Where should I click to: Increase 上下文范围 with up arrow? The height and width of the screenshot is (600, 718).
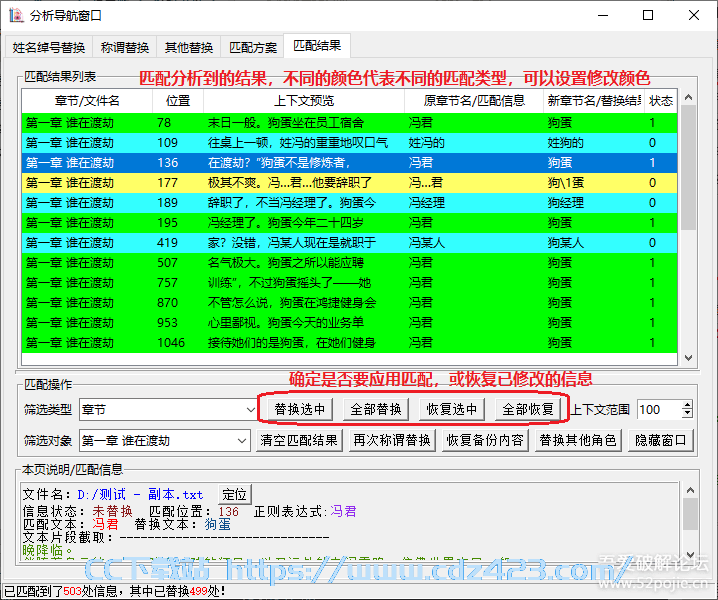[687, 404]
